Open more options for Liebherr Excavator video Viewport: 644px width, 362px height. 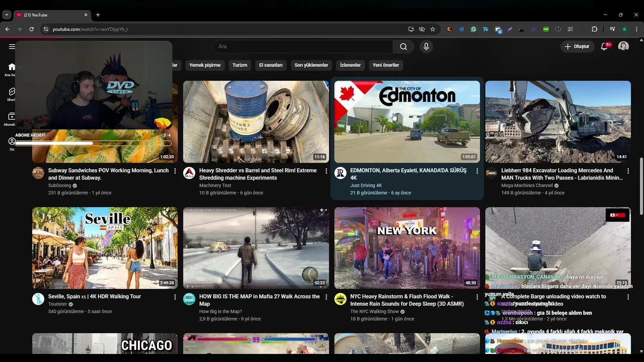click(628, 171)
